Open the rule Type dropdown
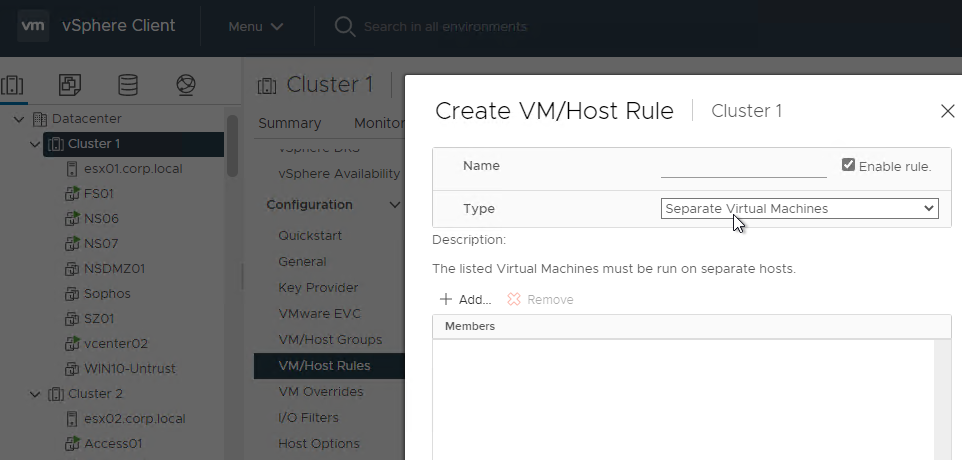Screen dimensions: 962x460 point(799,209)
